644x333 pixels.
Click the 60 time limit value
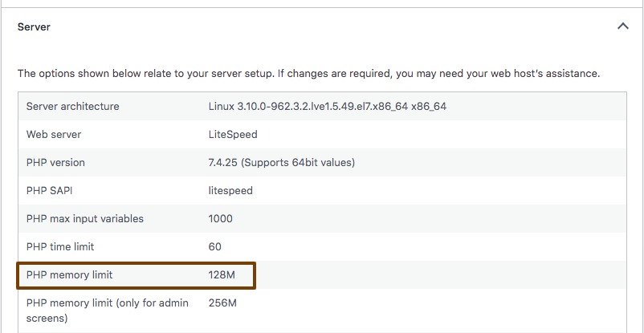click(214, 246)
